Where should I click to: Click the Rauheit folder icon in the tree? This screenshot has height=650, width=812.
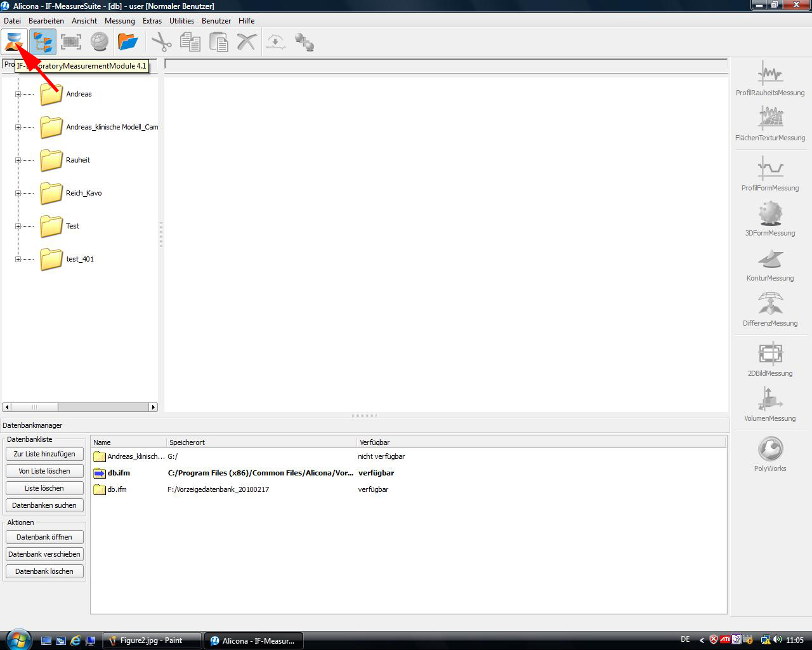pyautogui.click(x=51, y=160)
